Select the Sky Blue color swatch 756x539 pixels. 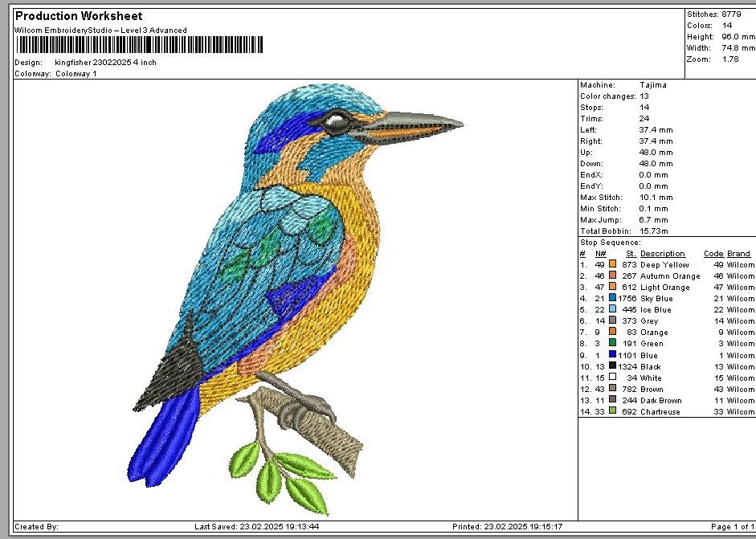click(x=613, y=298)
